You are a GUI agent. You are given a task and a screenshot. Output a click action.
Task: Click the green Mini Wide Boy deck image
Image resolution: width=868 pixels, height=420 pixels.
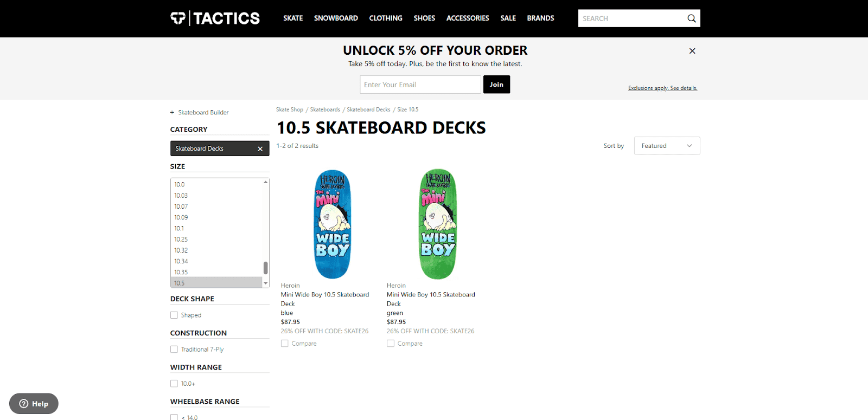pos(437,224)
